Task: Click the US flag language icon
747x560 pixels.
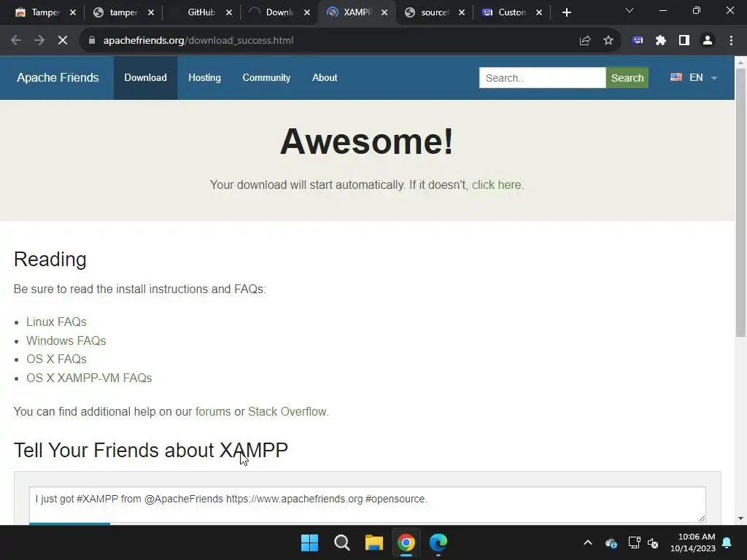Action: 676,77
